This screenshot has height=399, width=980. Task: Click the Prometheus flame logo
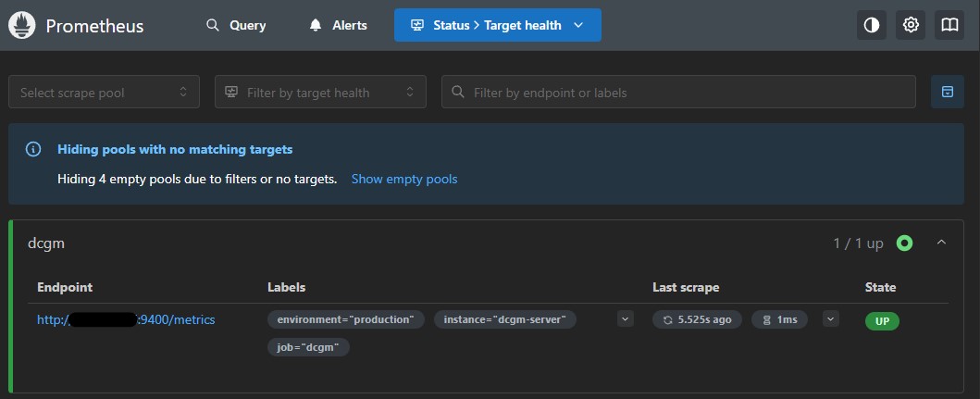point(22,26)
